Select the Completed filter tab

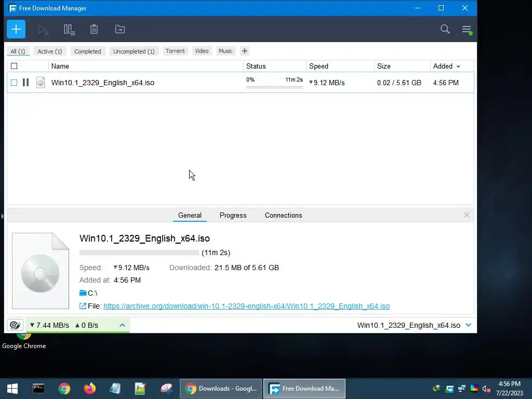click(87, 51)
